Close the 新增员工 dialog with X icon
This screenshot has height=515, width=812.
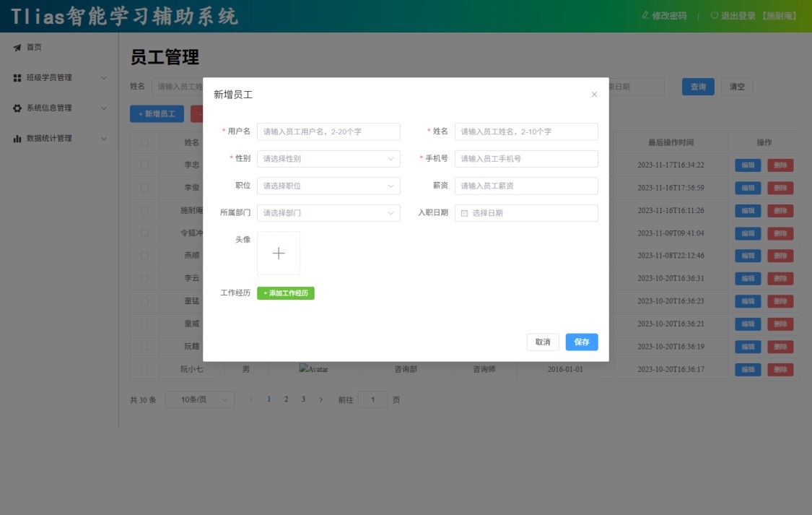[594, 95]
